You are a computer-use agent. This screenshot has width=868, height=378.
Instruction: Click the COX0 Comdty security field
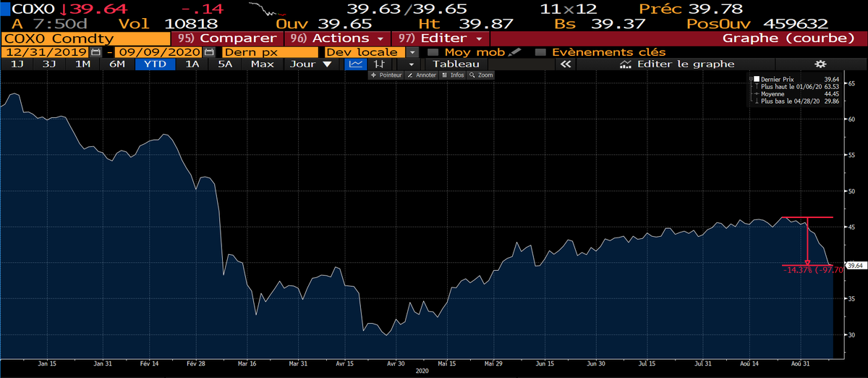(x=85, y=38)
